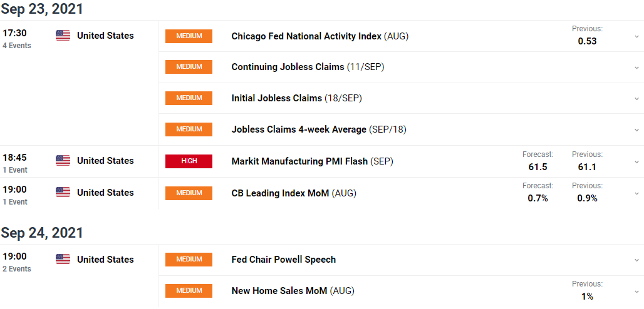
Task: Expand the Initial Jobless Claims chevron
Action: point(636,99)
